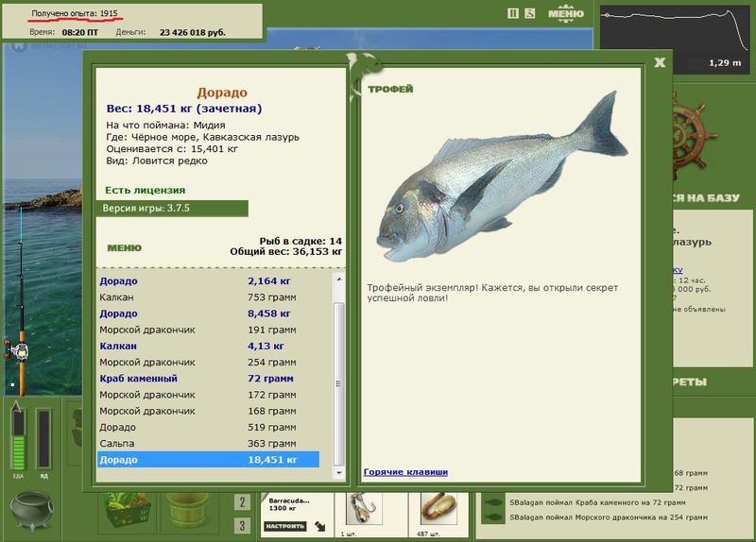
Task: Click the S icon in the top bar
Action: tap(530, 13)
